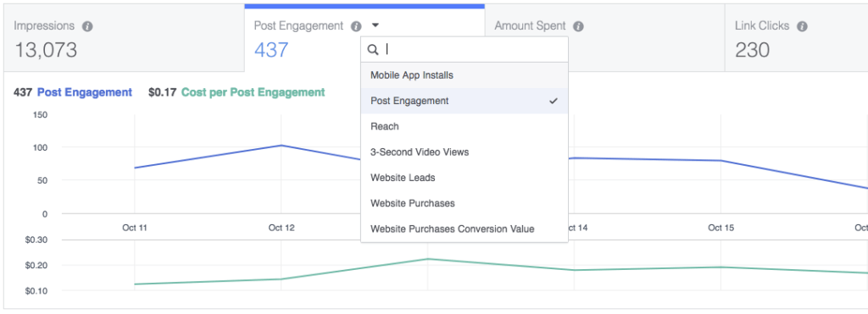Viewport: 868px width, 314px height.
Task: Click the 437 value under Post Engagement
Action: tap(271, 50)
